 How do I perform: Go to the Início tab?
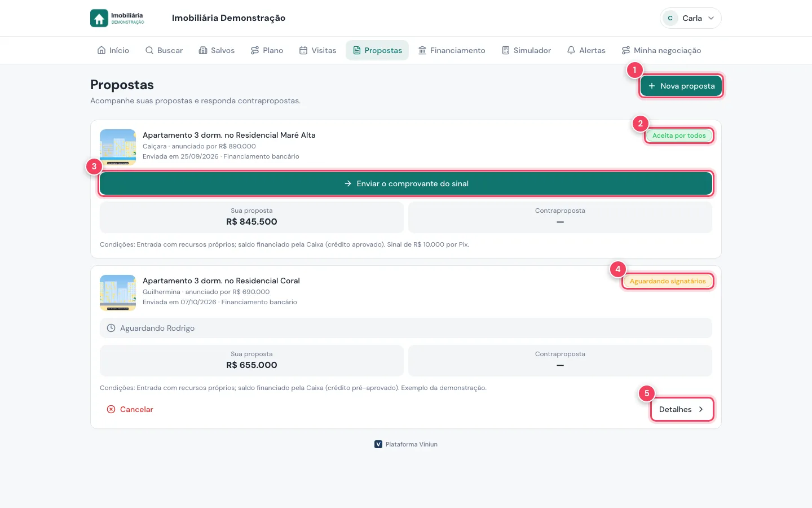coord(113,50)
